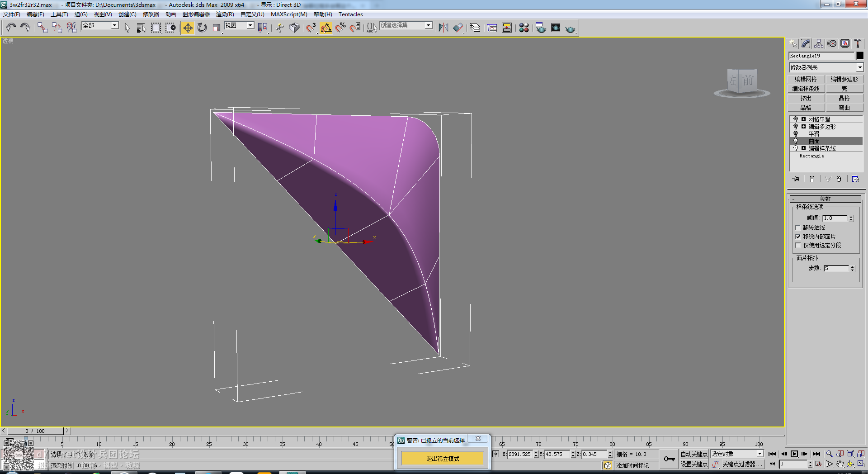868x474 pixels.
Task: Activate the Select and Scale tool
Action: 217,28
